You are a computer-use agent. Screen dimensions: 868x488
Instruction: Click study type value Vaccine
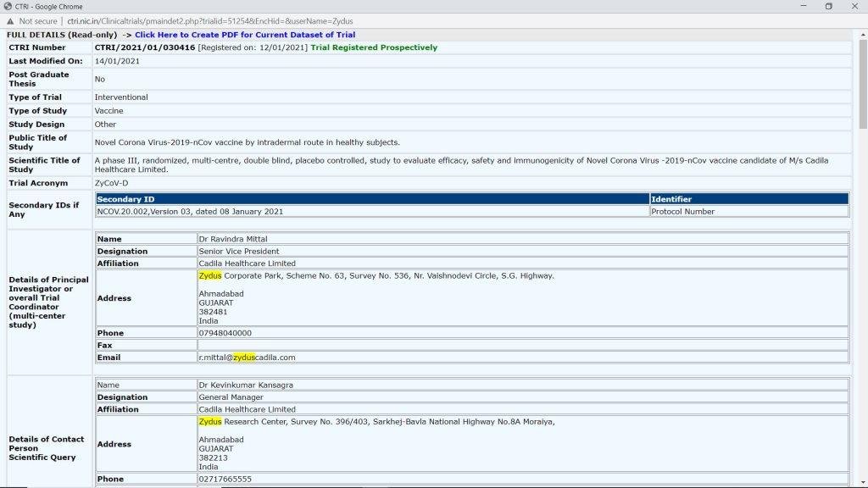(x=109, y=111)
